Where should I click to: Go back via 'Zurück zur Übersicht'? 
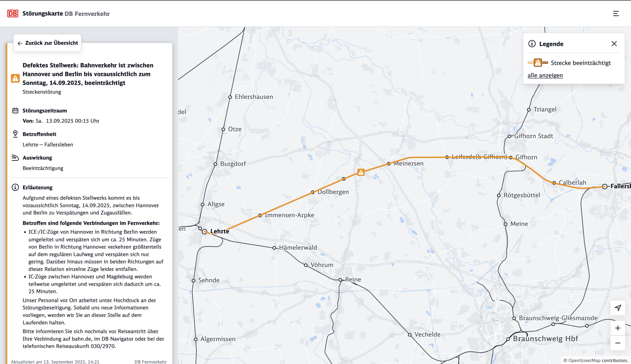[47, 43]
